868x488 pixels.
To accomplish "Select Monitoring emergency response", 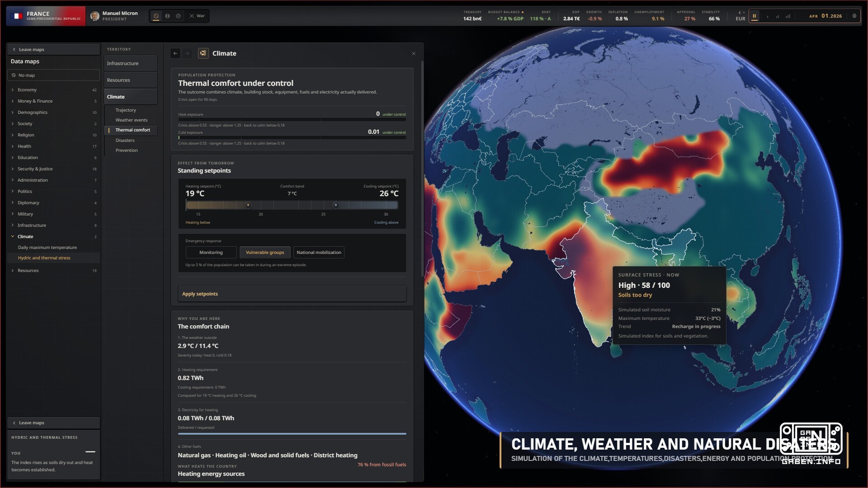I will coord(211,253).
